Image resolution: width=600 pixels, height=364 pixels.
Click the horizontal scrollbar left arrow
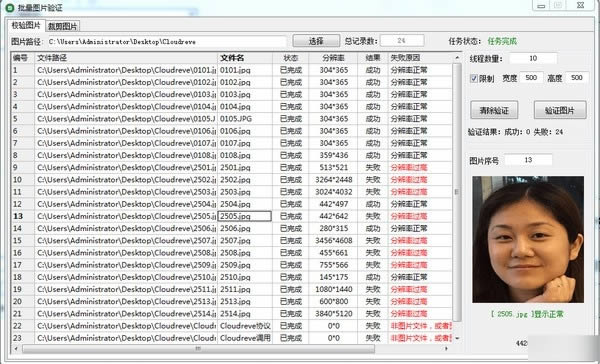coord(16,348)
